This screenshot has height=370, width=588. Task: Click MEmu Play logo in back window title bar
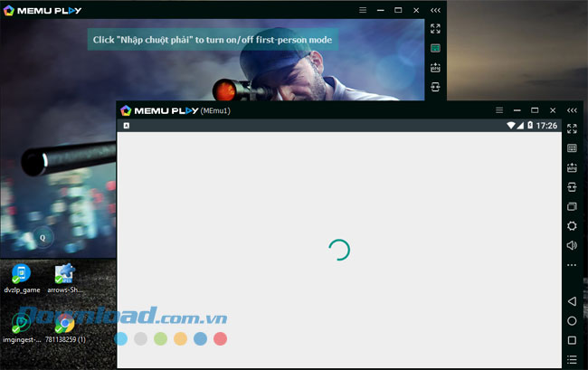[43, 11]
